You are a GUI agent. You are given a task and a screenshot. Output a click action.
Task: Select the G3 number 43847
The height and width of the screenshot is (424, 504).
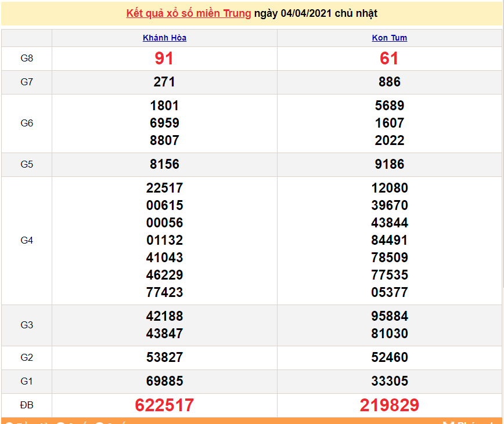[x=164, y=334]
